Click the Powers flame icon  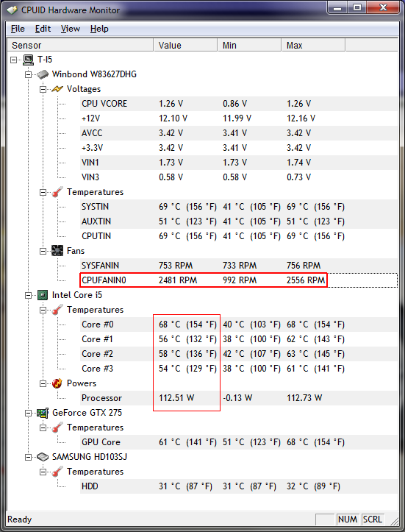pos(57,383)
